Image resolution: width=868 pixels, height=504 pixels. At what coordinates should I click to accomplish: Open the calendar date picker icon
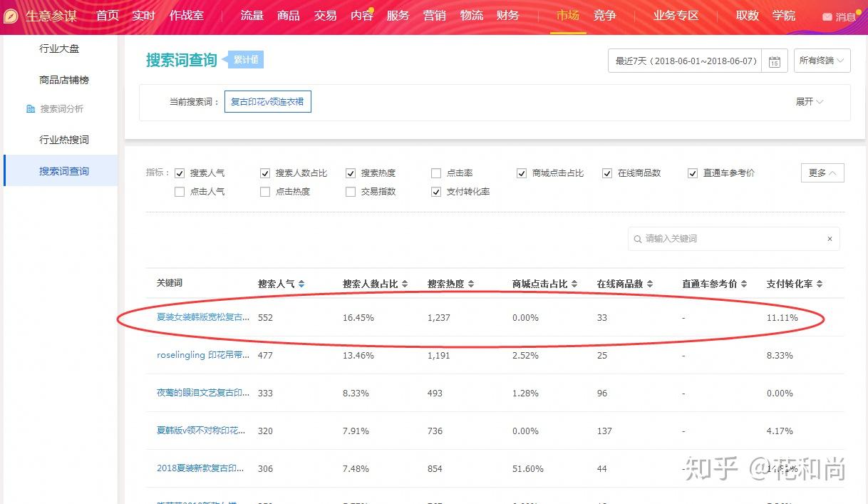(x=774, y=61)
